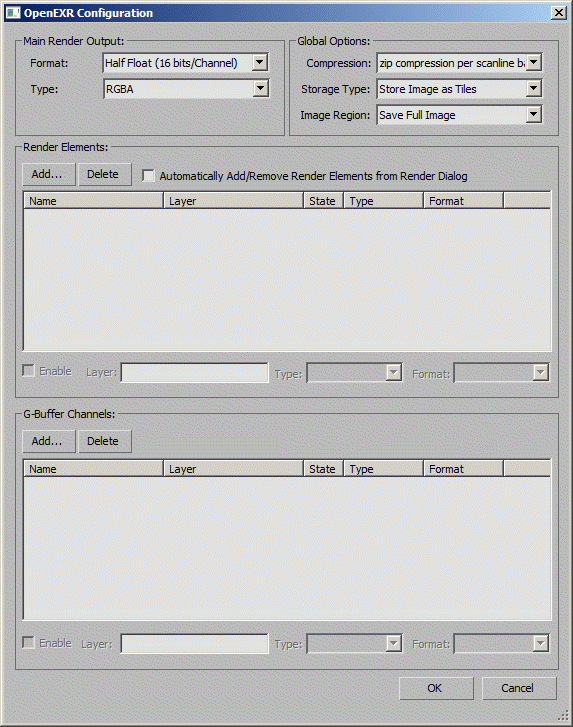Click the Render Elements Layer text field
The image size is (573, 727).
[194, 372]
